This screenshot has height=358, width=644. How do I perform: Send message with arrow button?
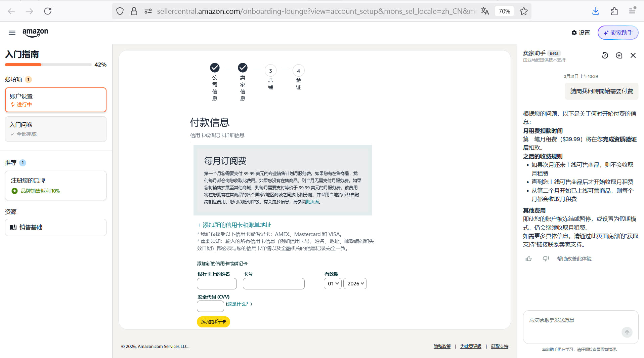pos(627,332)
